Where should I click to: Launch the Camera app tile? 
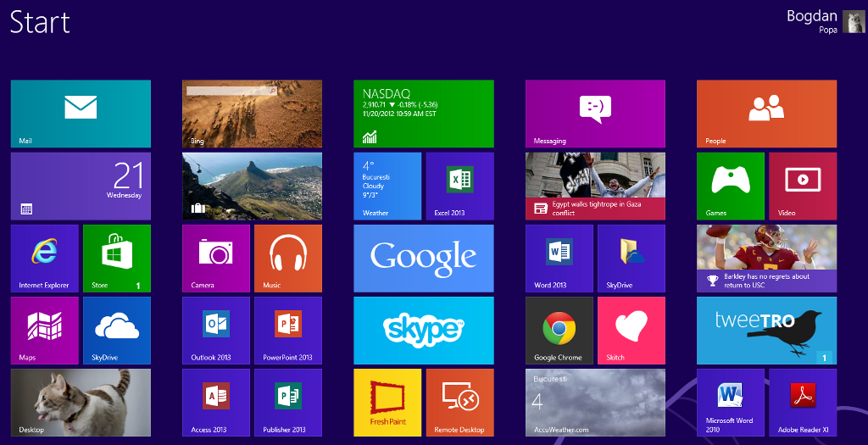[216, 258]
